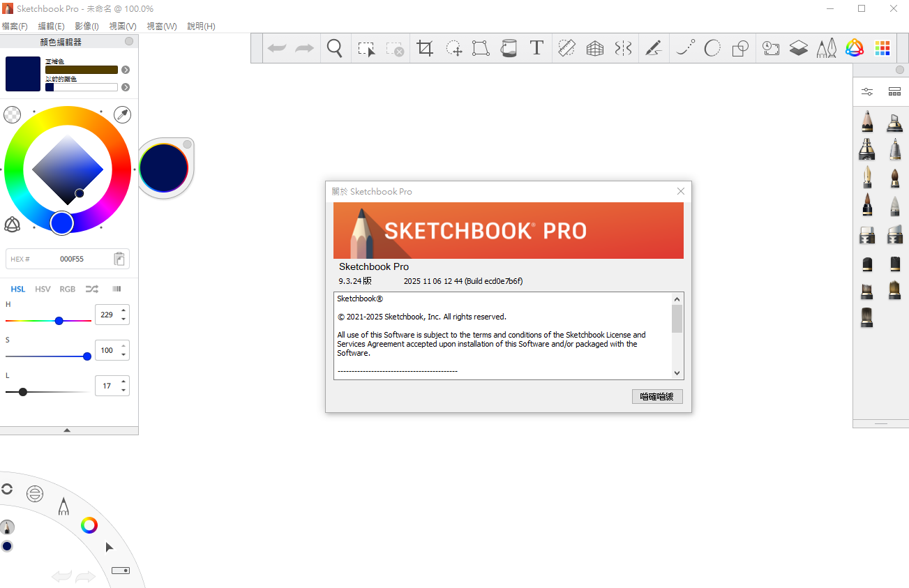Select the Quick Transform lasso tool
The image size is (909, 588).
(454, 48)
